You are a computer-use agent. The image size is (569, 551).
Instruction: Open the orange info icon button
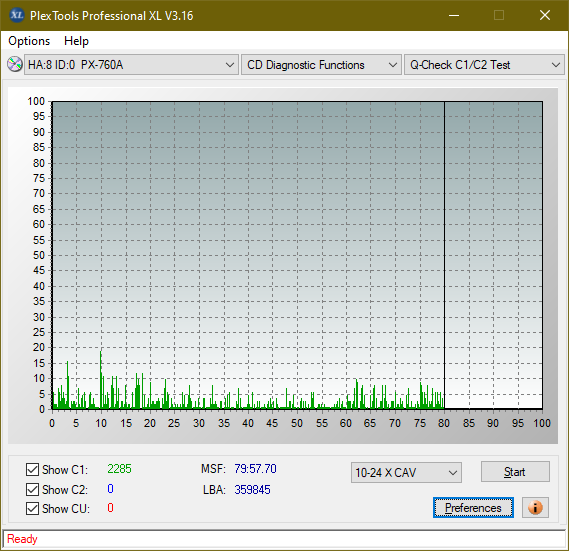click(535, 507)
